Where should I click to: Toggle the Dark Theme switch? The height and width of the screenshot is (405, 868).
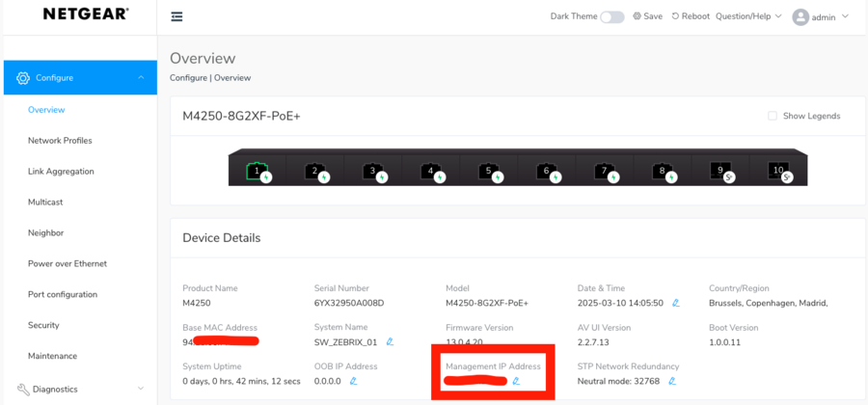[x=612, y=16]
